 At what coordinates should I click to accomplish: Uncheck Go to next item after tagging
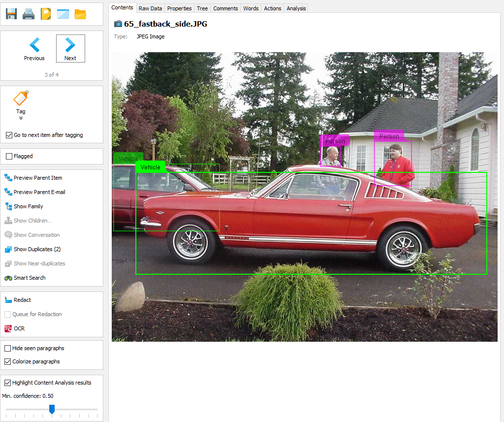pos(9,135)
